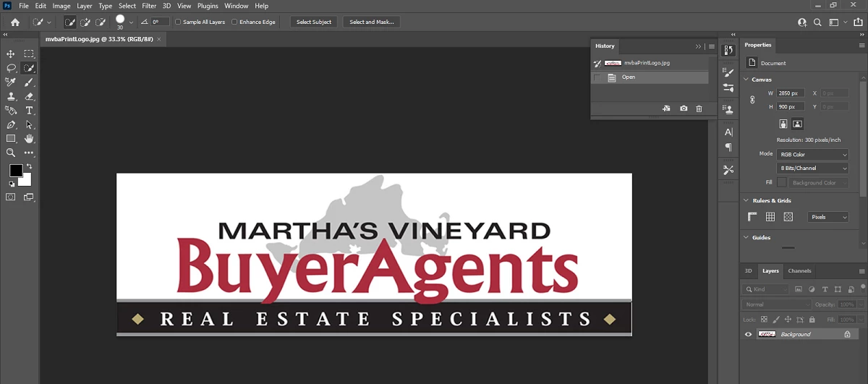
Task: Open the Pixels ruler units dropdown
Action: (x=828, y=217)
